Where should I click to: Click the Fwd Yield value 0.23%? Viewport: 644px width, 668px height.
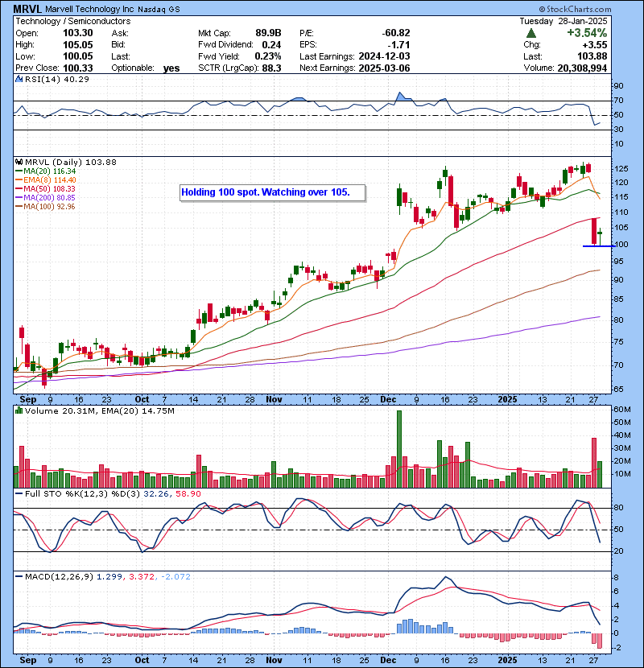coord(268,56)
